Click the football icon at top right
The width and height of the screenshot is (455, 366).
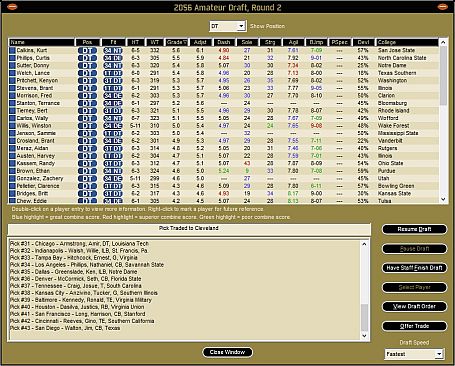(x=442, y=6)
